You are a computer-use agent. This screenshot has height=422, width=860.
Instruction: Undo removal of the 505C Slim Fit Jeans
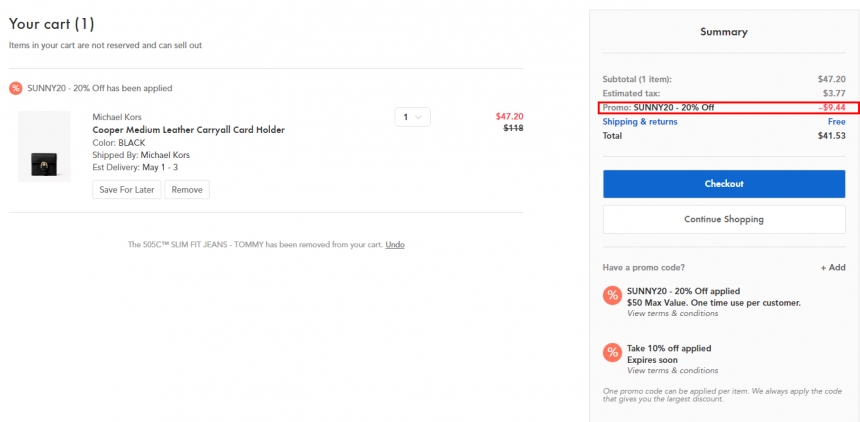(x=395, y=245)
